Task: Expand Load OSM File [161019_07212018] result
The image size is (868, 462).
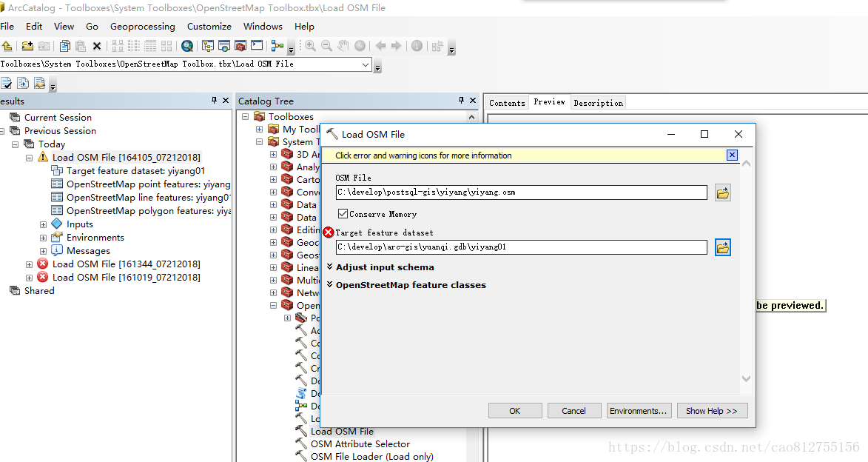Action: pos(29,278)
